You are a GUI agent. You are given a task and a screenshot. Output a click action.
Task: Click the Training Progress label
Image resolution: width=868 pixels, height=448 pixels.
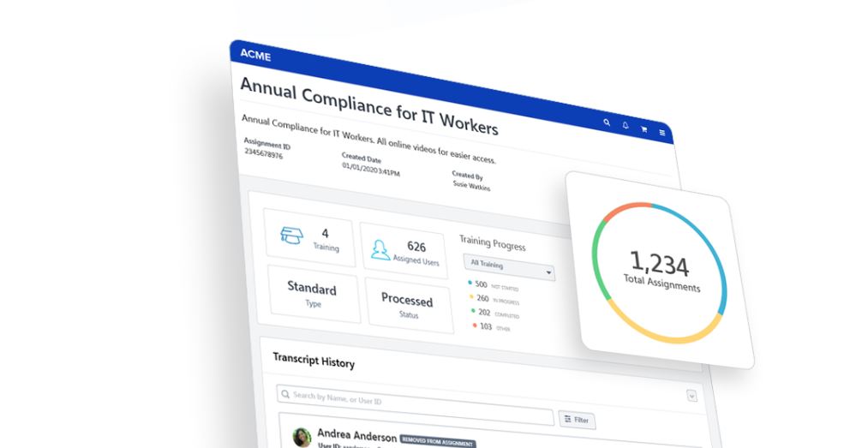[x=492, y=242]
